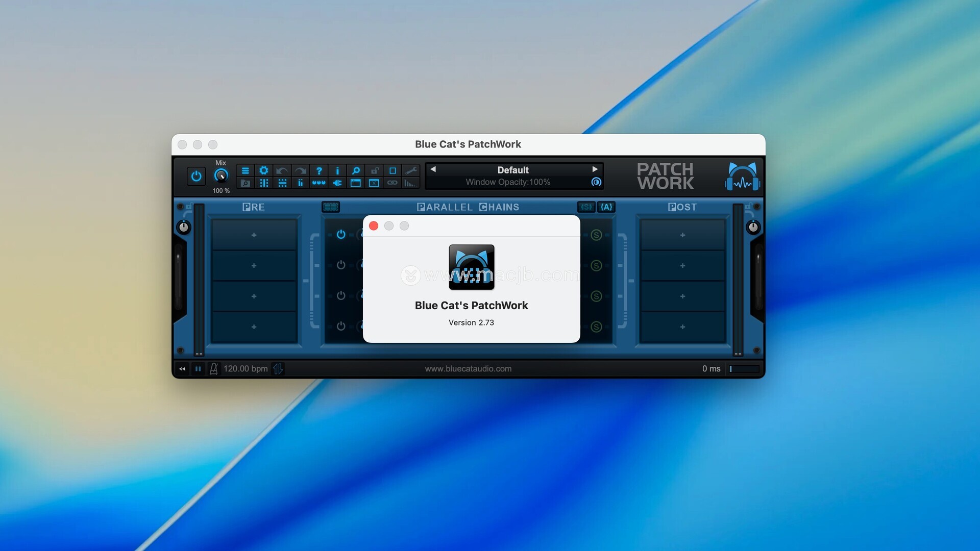Click the open plug-in windows icon

pos(356,183)
